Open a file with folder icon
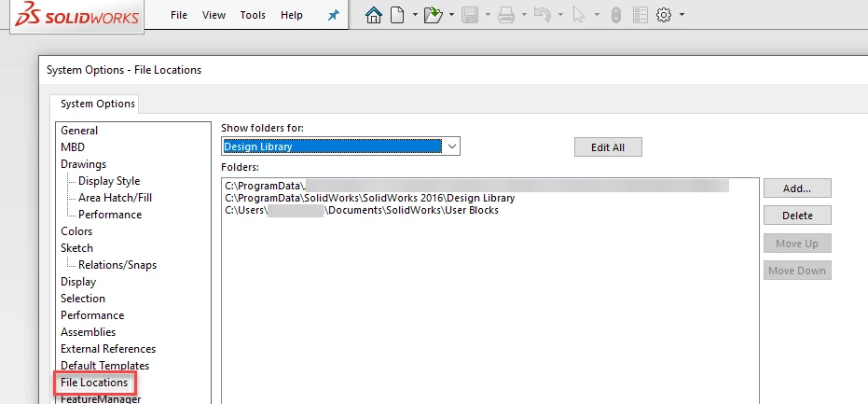868x404 pixels. [x=433, y=15]
